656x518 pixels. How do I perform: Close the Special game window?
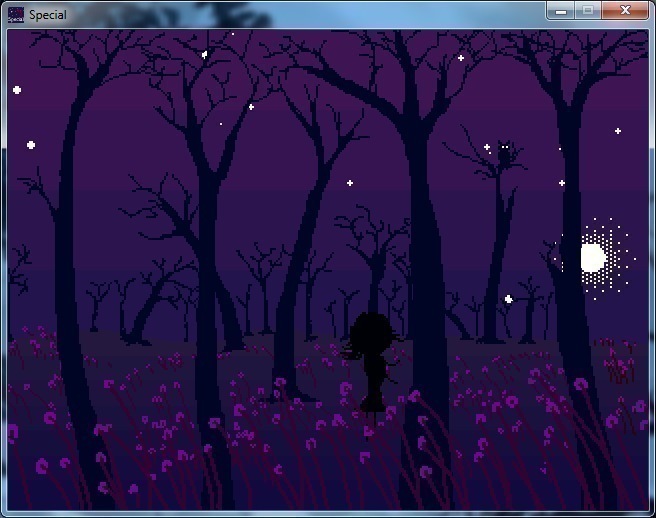point(626,10)
